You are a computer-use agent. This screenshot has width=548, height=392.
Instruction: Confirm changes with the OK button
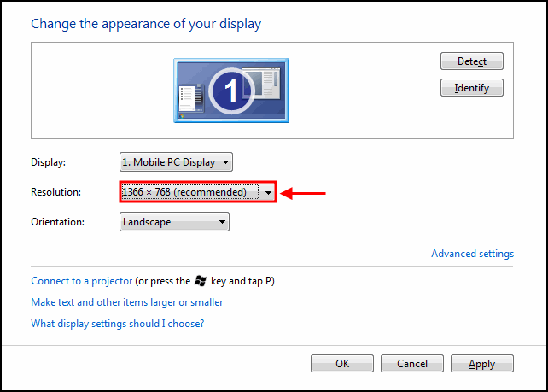point(342,364)
